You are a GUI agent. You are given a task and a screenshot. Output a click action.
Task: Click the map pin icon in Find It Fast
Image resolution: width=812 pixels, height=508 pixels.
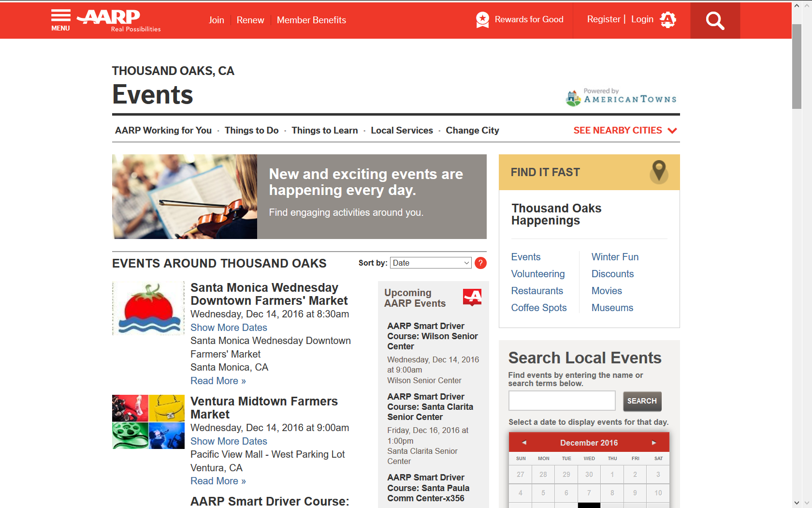click(x=659, y=172)
